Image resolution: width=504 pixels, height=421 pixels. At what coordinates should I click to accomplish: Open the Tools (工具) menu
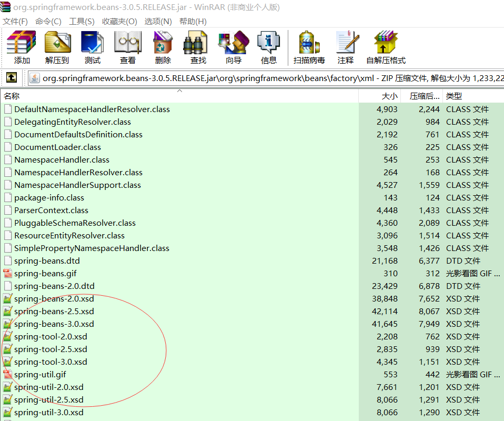point(82,22)
